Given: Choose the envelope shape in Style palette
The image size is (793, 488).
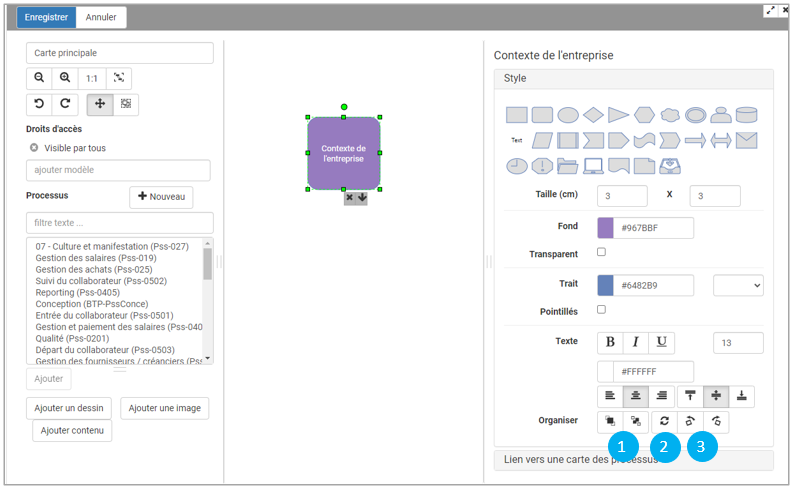Looking at the screenshot, I should [746, 140].
